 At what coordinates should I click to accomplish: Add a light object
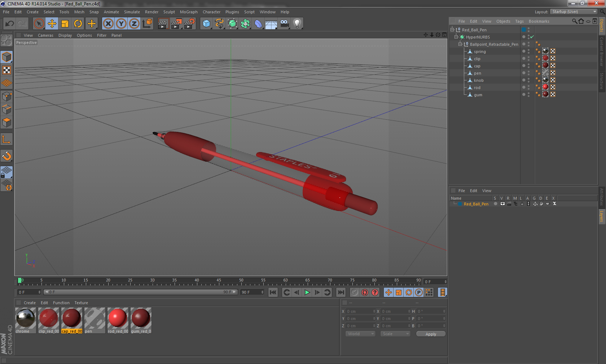click(297, 24)
